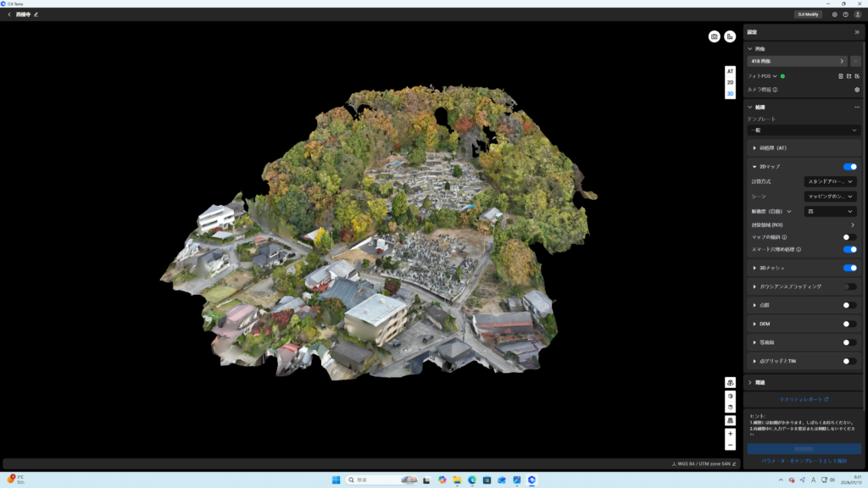Screen dimensions: 868x488
Task: Click the DJI Modify button
Action: [808, 14]
